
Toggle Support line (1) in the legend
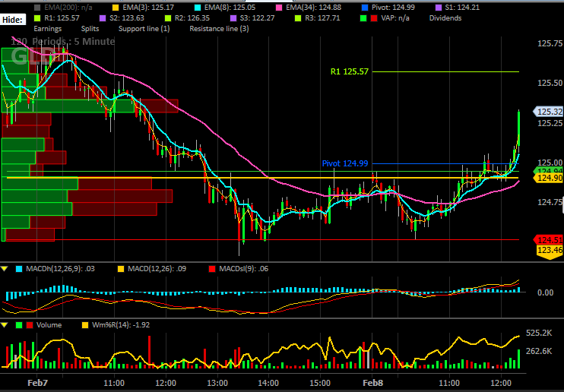[x=144, y=29]
